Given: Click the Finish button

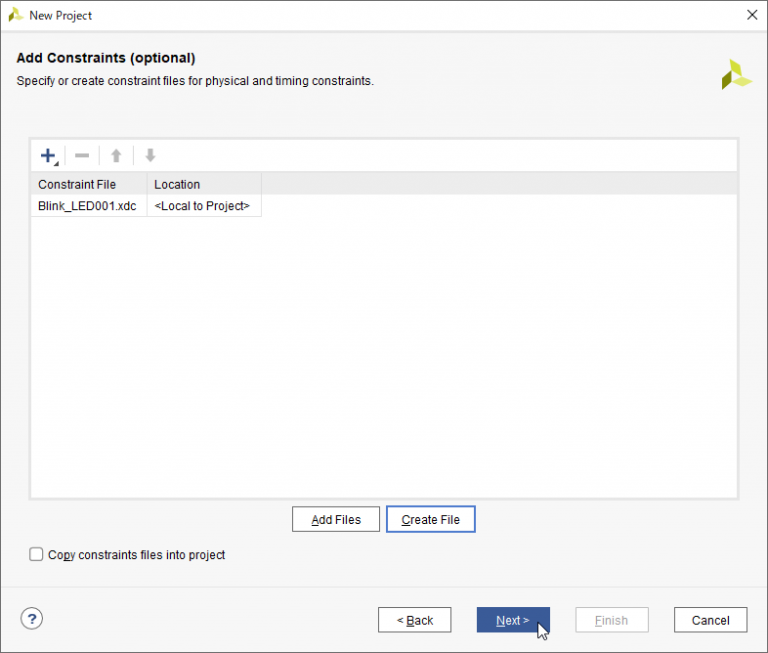Looking at the screenshot, I should (x=611, y=620).
